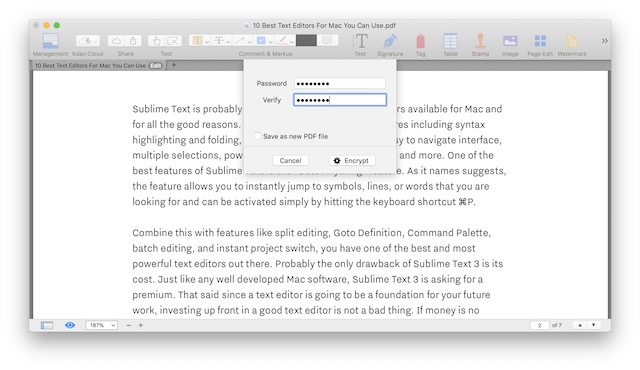The width and height of the screenshot is (640, 370).
Task: Click the Edit badge on the tab
Action: [156, 65]
